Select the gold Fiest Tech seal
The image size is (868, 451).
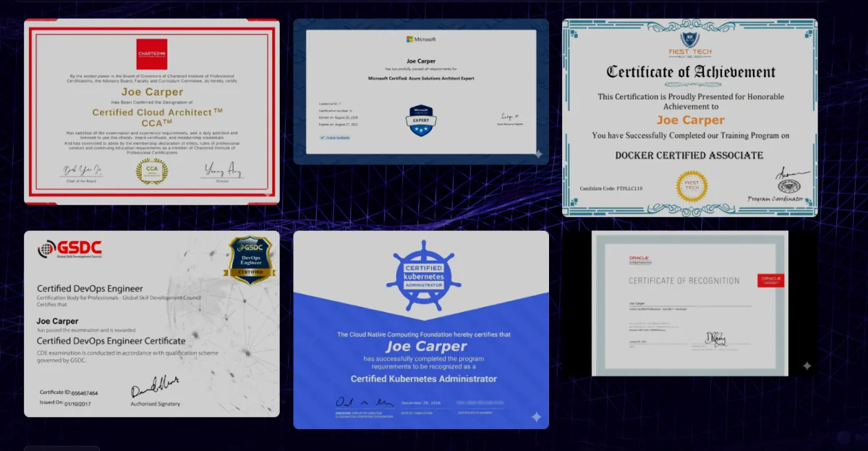(692, 186)
